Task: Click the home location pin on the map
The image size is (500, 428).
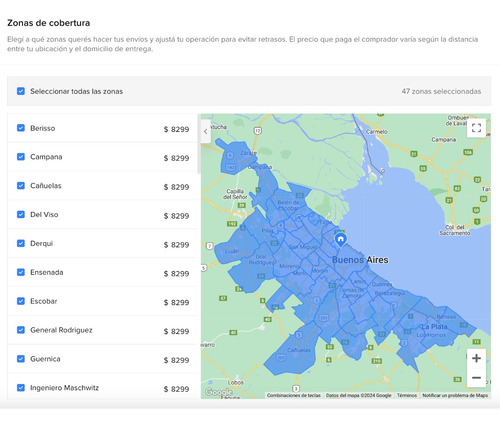Action: point(340,240)
